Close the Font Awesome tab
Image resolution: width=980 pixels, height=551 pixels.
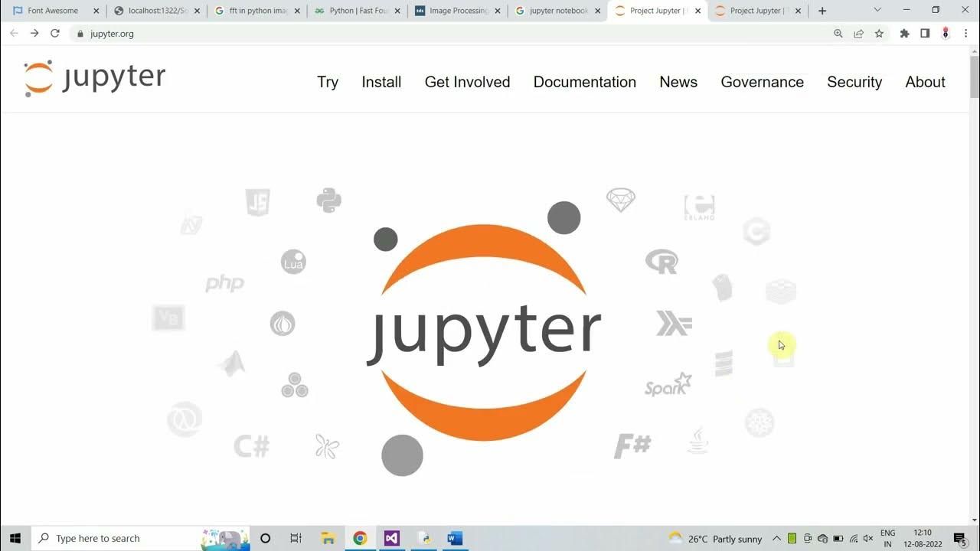(96, 11)
